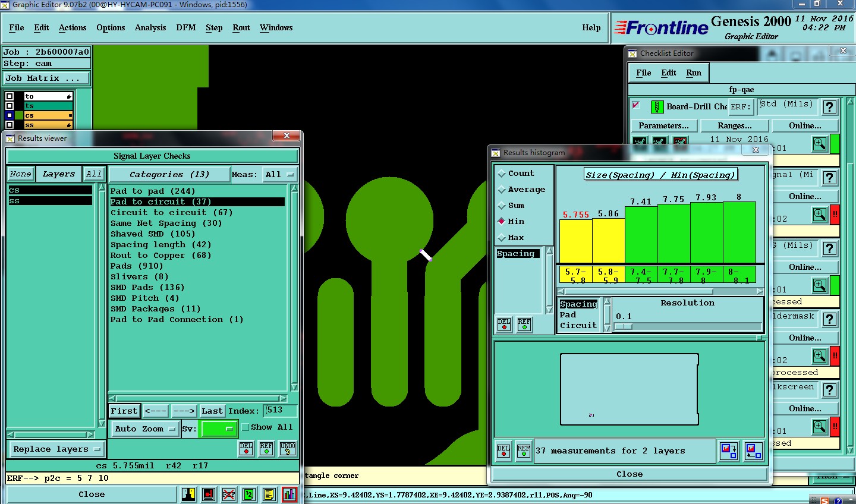Open the Meas: All dropdown
This screenshot has width=856, height=504.
[279, 175]
